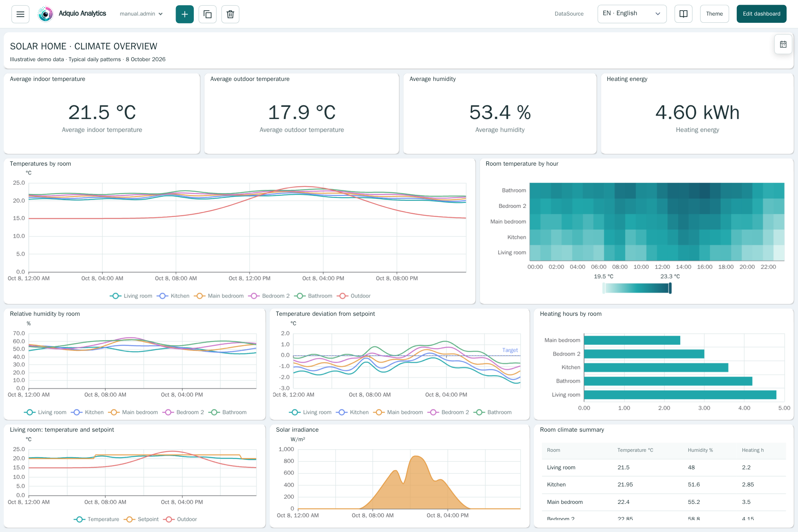The image size is (798, 532).
Task: Click the Living room bar in Heating hours chart
Action: (680, 395)
